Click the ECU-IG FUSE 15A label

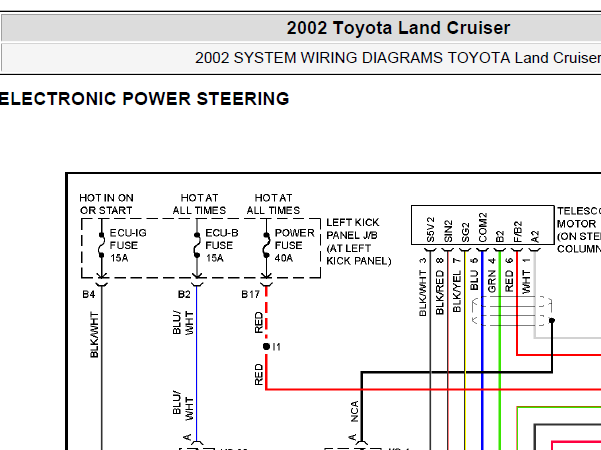[x=128, y=245]
